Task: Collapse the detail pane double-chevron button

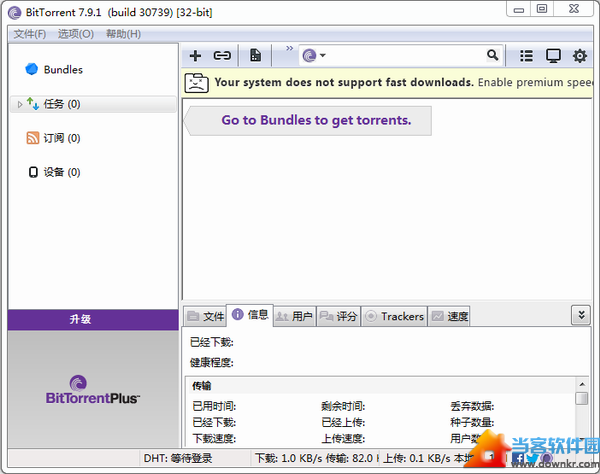Action: click(581, 315)
